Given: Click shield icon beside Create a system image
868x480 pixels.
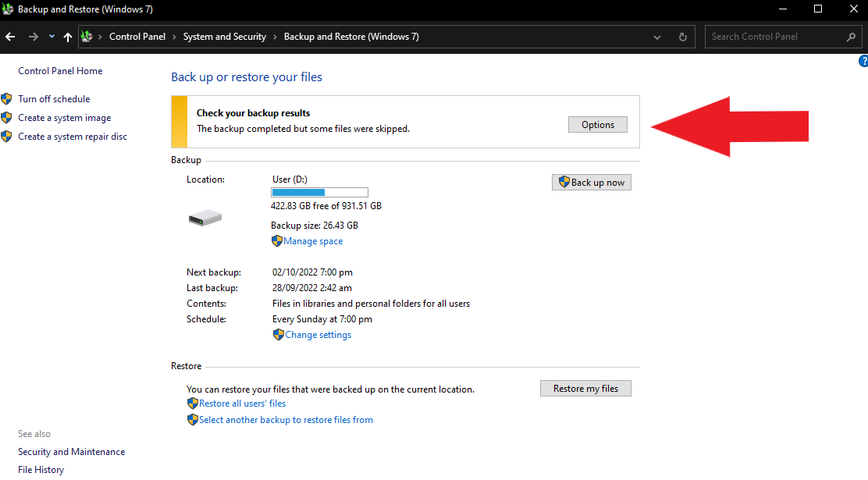Looking at the screenshot, I should [7, 118].
